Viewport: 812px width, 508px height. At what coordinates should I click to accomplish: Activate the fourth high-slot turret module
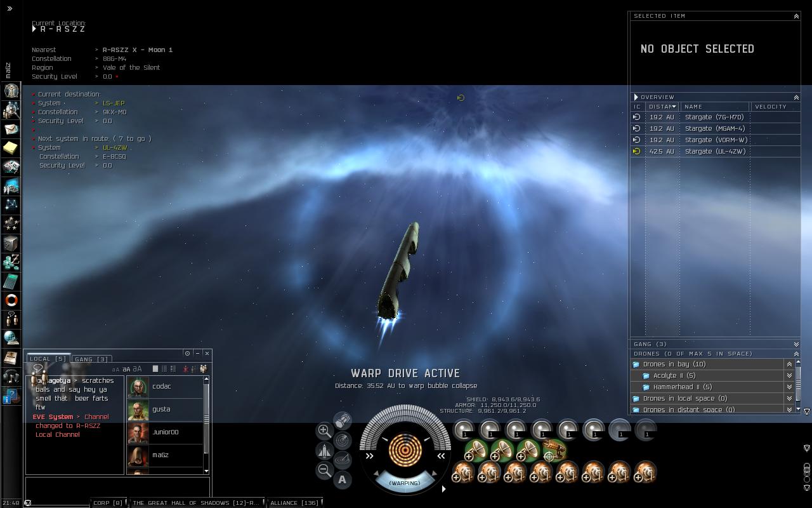pos(542,430)
